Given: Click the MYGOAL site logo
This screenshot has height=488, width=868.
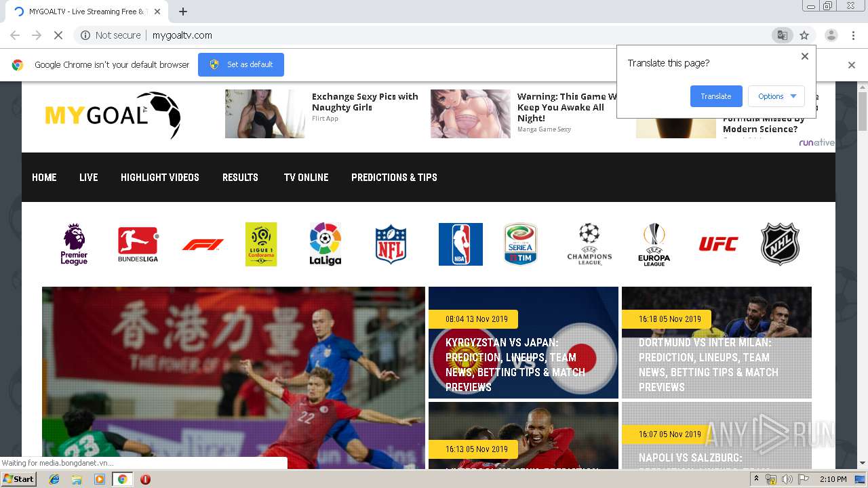Looking at the screenshot, I should 113,115.
